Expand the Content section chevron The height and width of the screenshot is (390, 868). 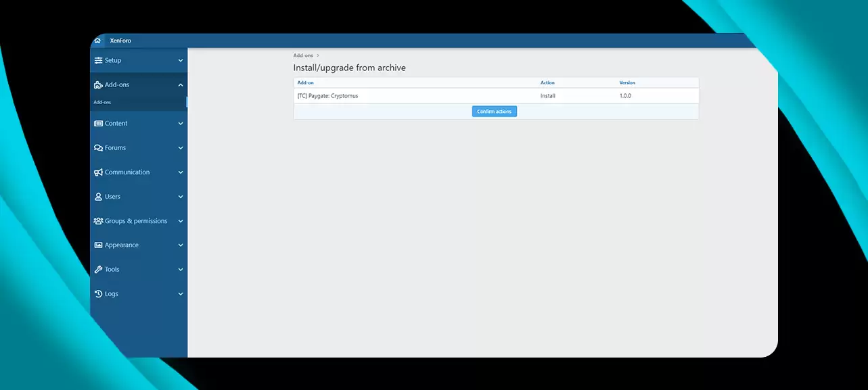[x=181, y=124]
